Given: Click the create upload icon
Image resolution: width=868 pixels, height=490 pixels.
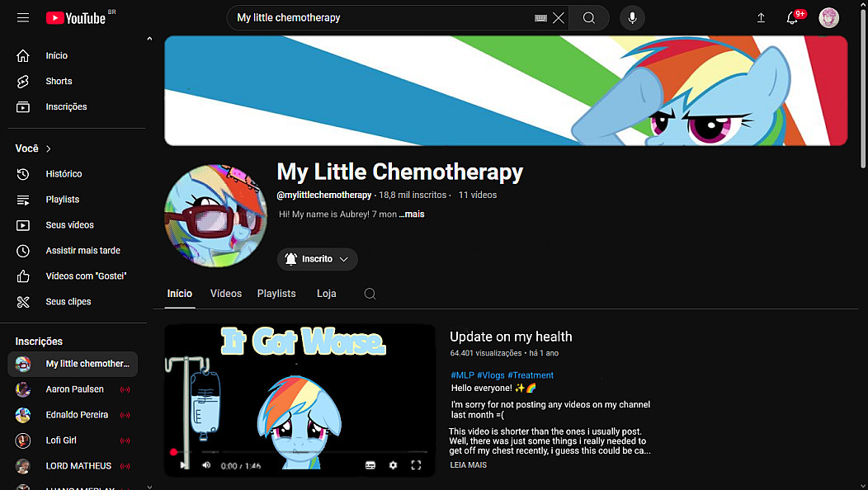Looking at the screenshot, I should click(762, 17).
